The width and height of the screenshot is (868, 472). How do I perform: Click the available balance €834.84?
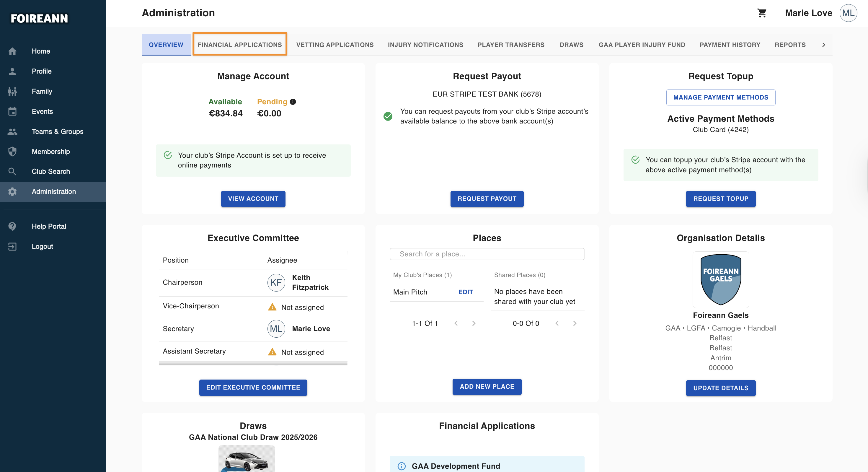point(225,113)
